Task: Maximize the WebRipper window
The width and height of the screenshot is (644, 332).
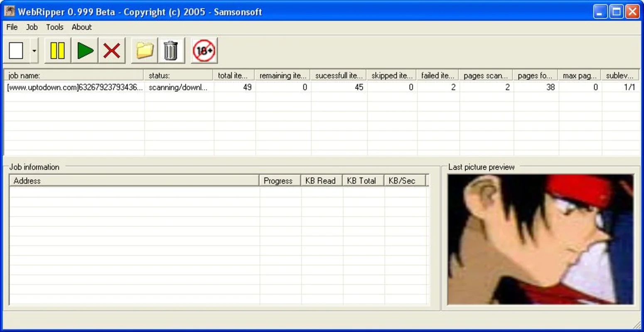Action: click(x=616, y=12)
